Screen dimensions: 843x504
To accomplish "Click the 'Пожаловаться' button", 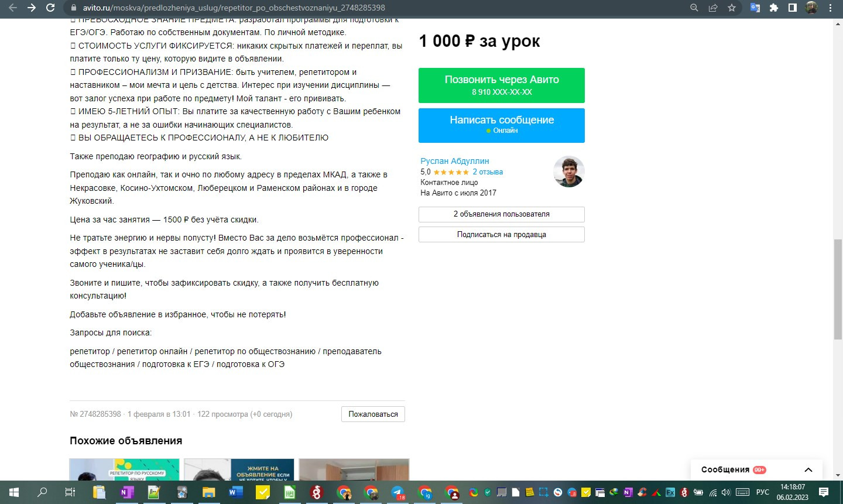I will 373,414.
